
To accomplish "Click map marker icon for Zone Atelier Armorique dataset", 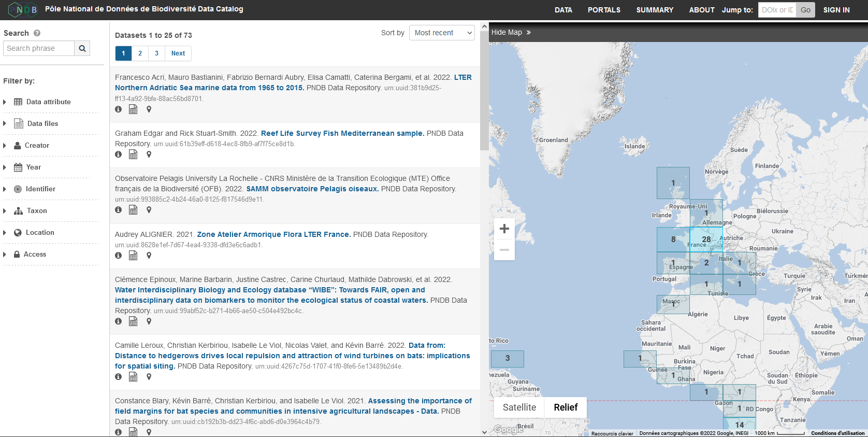I will click(149, 256).
